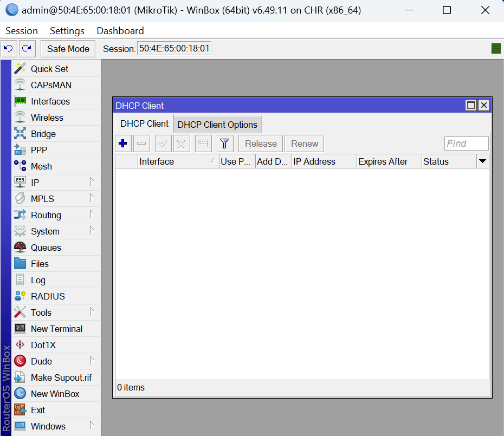Image resolution: width=504 pixels, height=436 pixels.
Task: Click the comment icon in DHCP Client toolbar
Action: (x=203, y=144)
